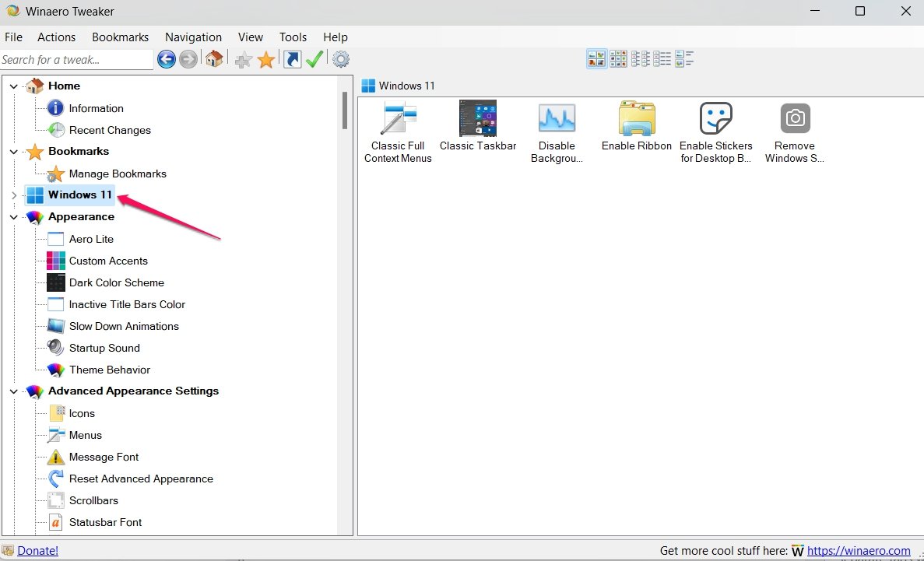The height and width of the screenshot is (561, 924).
Task: Select Reset Advanced Appearance item
Action: (141, 479)
